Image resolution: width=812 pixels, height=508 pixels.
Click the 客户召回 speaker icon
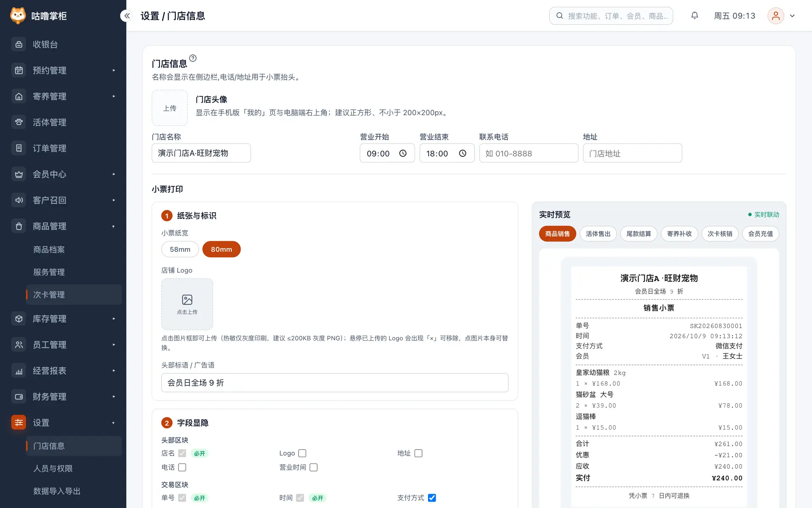click(x=19, y=200)
